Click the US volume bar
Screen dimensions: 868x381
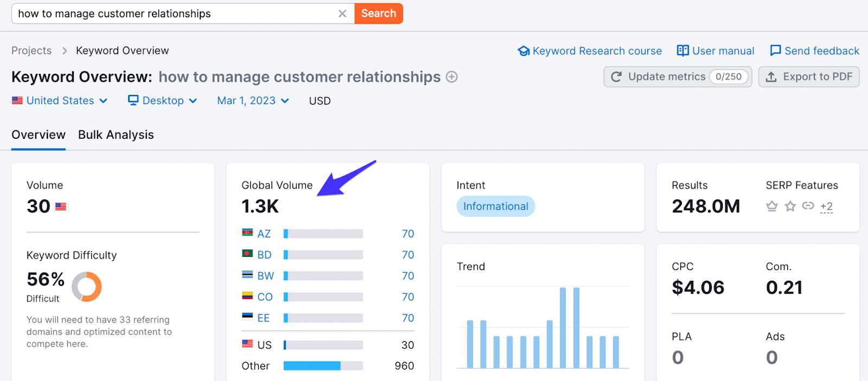(x=323, y=345)
